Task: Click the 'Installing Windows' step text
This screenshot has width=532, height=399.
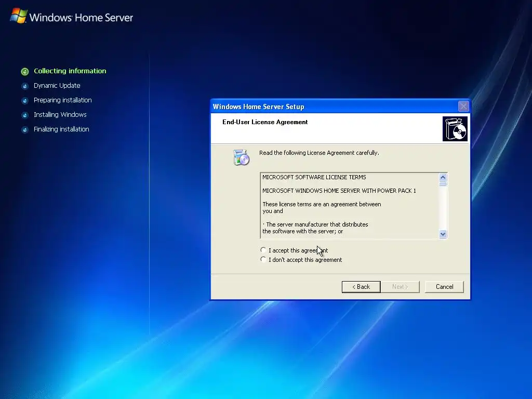Action: pyautogui.click(x=60, y=115)
